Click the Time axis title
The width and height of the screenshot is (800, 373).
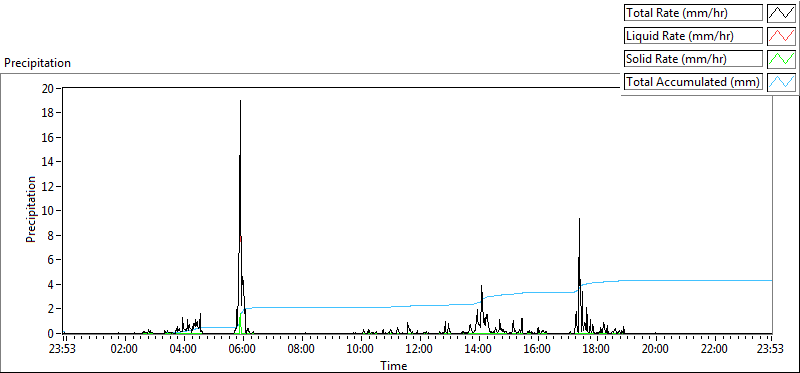coord(394,366)
